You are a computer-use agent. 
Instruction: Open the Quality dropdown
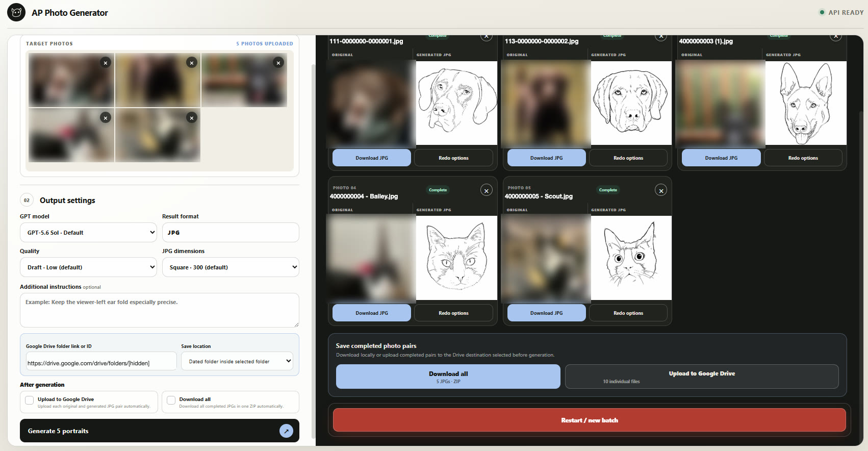(x=88, y=267)
